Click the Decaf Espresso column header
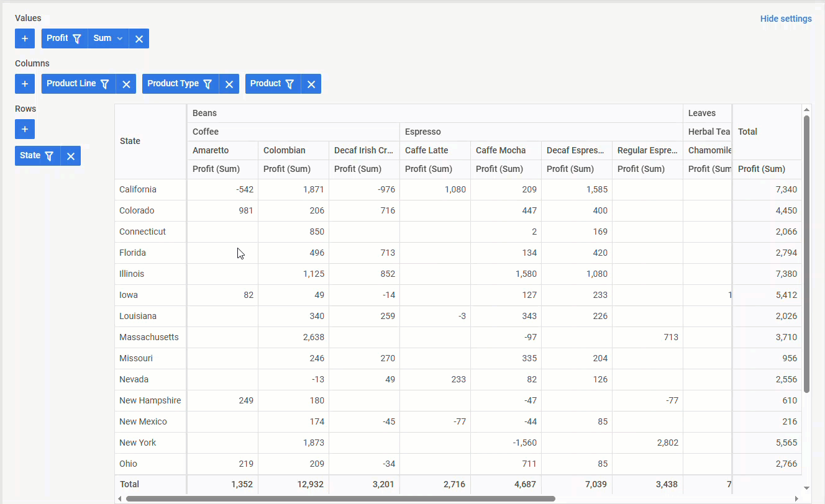 click(577, 151)
